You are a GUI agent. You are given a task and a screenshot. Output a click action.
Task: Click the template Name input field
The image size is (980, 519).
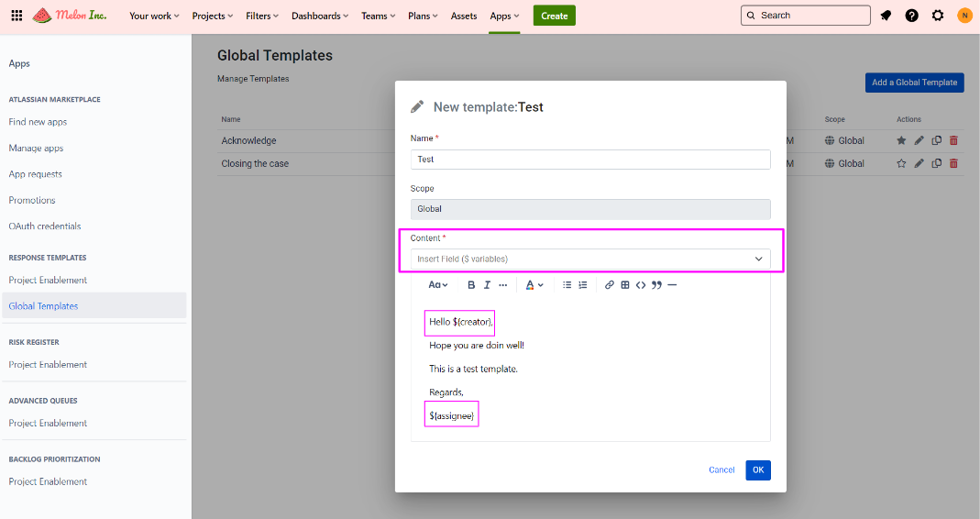pos(590,160)
